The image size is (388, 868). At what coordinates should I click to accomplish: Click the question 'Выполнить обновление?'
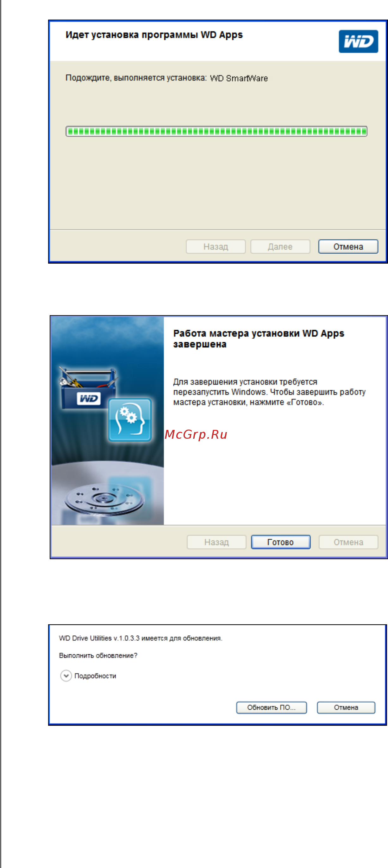coord(98,656)
